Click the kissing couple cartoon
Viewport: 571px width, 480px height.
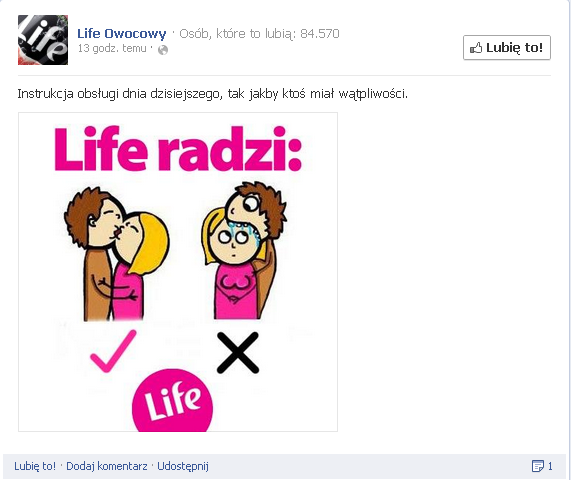coord(117,254)
